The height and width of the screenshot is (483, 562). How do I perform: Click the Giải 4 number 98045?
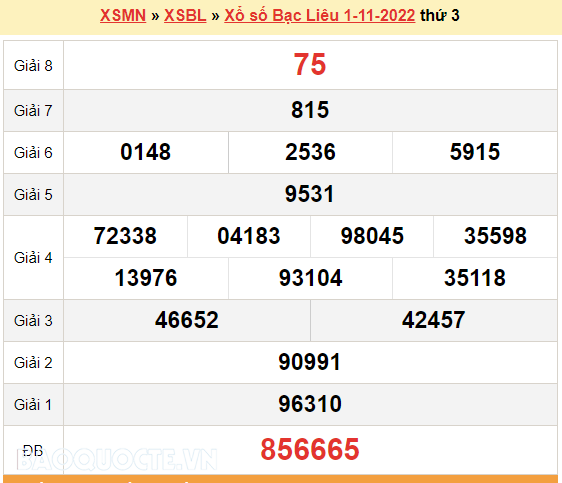(x=372, y=236)
